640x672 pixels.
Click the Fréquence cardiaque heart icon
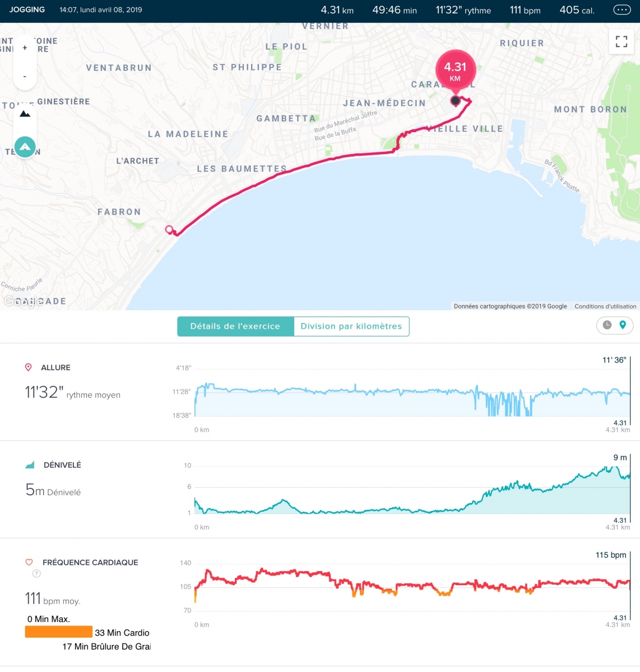click(x=29, y=562)
